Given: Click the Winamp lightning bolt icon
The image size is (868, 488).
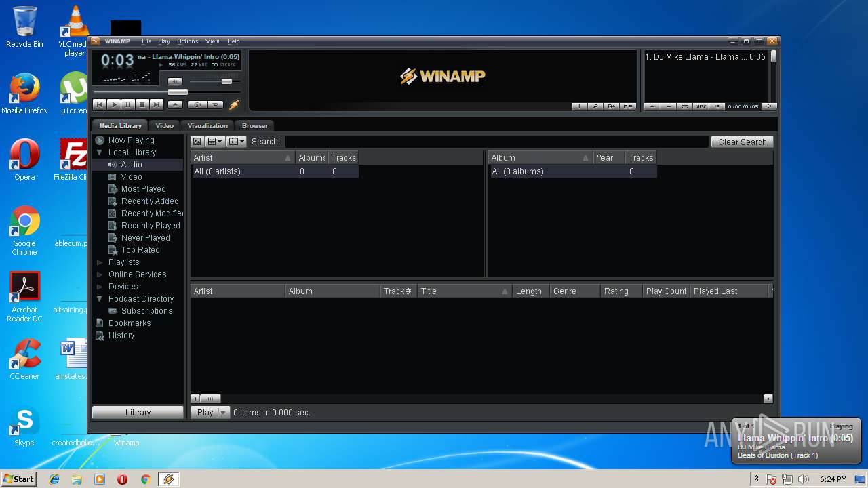Looking at the screenshot, I should (x=235, y=104).
